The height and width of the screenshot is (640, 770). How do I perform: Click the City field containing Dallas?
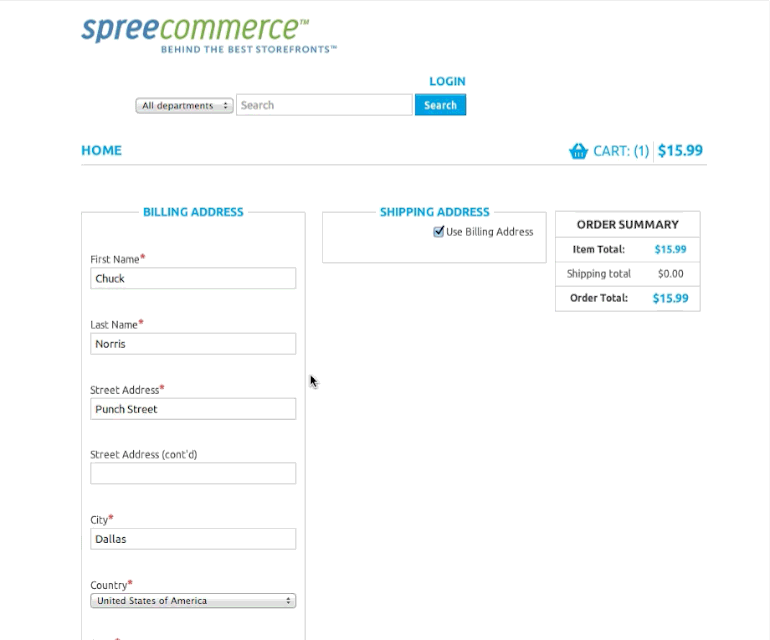coord(193,539)
